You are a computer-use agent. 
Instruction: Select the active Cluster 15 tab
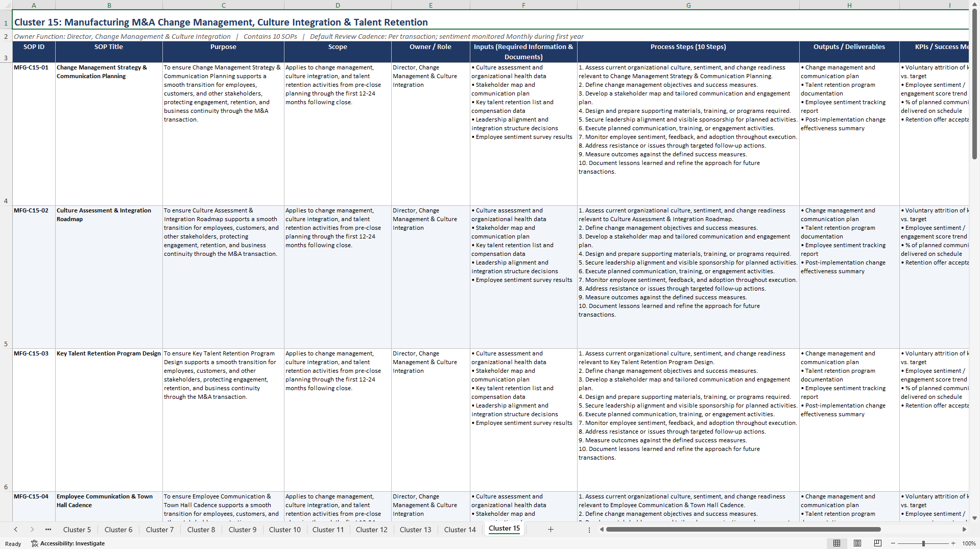[x=504, y=529]
